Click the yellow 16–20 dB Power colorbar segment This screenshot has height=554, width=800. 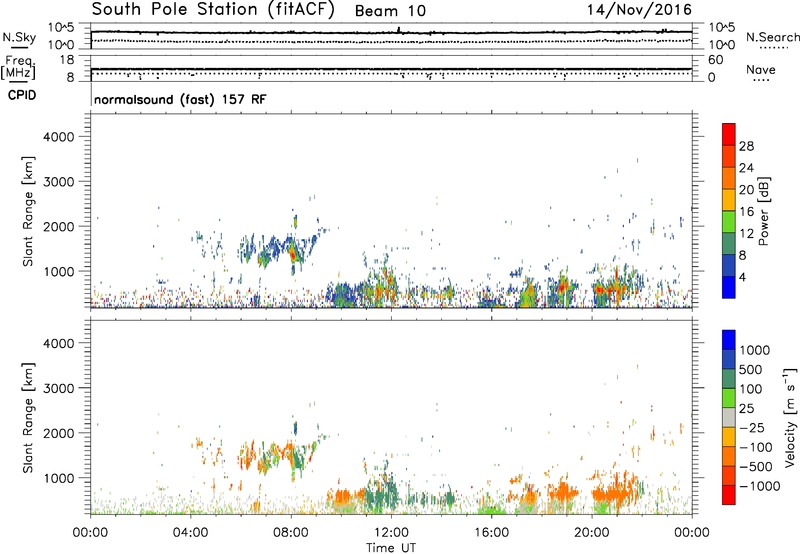pyautogui.click(x=729, y=200)
